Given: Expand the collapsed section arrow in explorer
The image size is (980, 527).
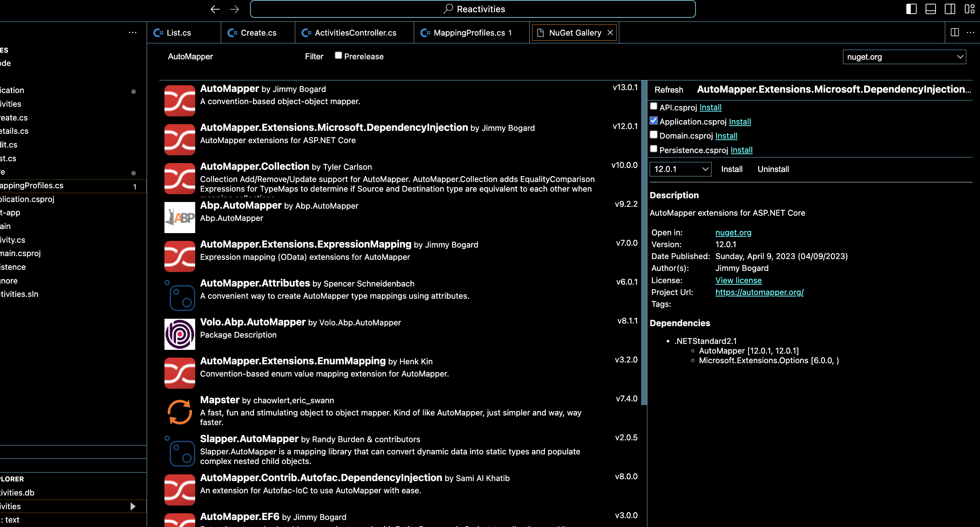Looking at the screenshot, I should [x=133, y=506].
